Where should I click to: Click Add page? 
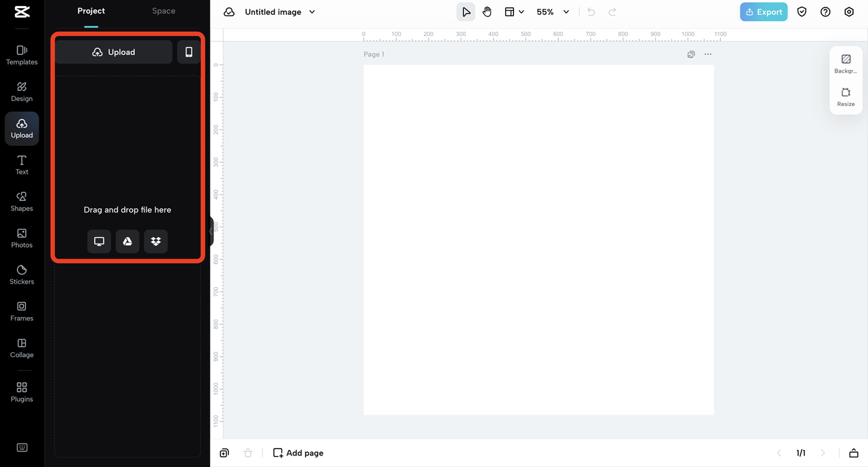(298, 453)
